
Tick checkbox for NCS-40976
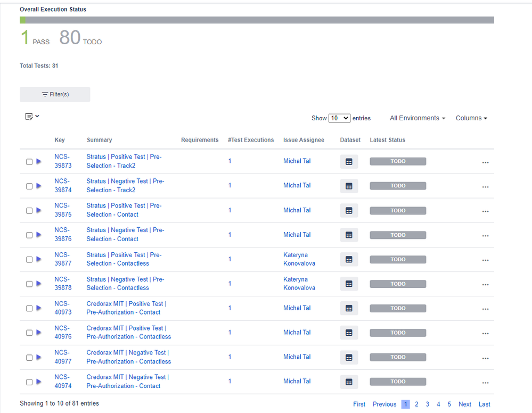(29, 333)
